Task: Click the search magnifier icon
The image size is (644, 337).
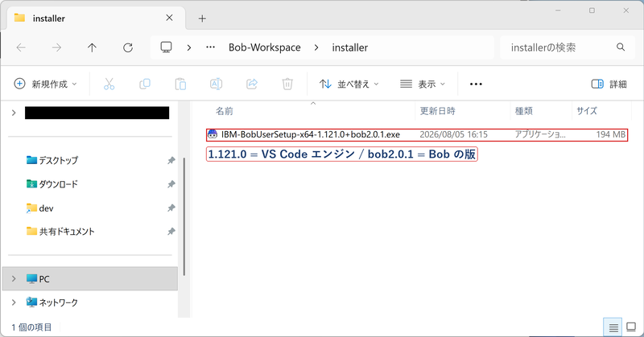Action: 621,47
